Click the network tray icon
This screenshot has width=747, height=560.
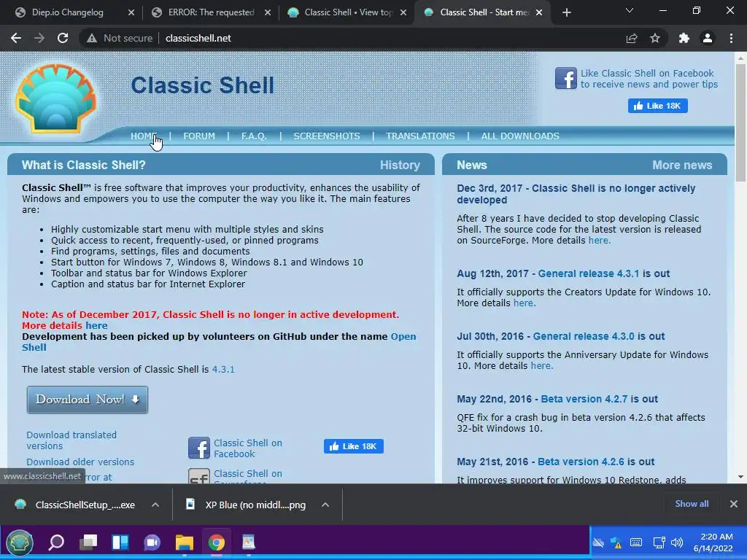click(x=659, y=542)
